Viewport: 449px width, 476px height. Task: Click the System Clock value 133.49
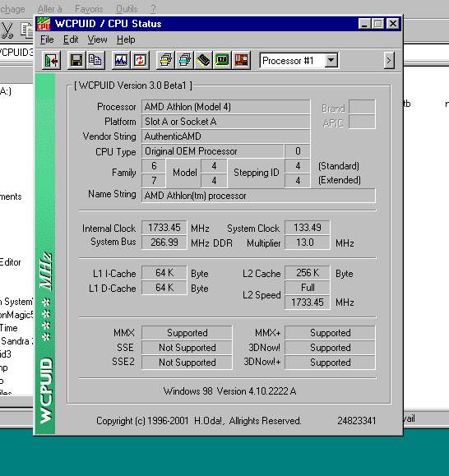click(x=308, y=228)
